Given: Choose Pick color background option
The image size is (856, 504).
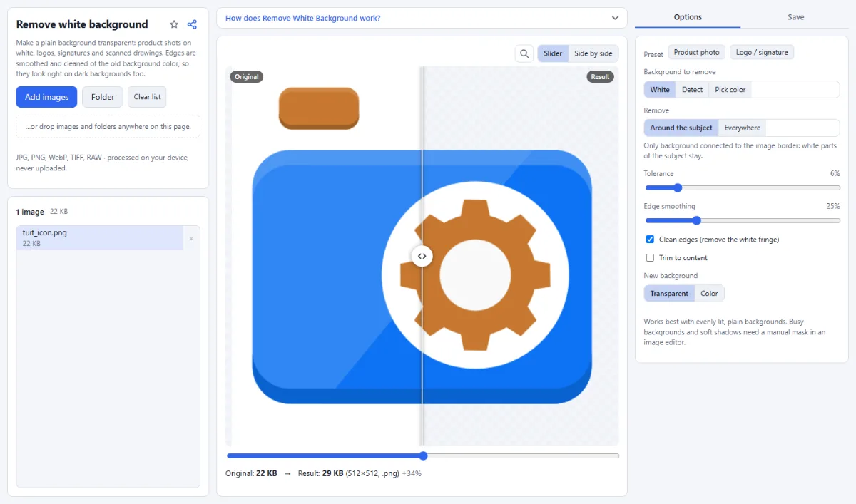Looking at the screenshot, I should (730, 90).
